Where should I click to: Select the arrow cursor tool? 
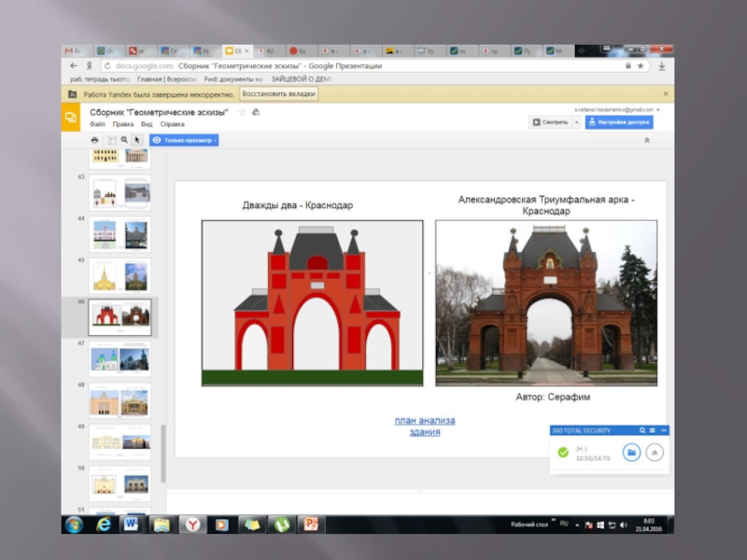[136, 140]
